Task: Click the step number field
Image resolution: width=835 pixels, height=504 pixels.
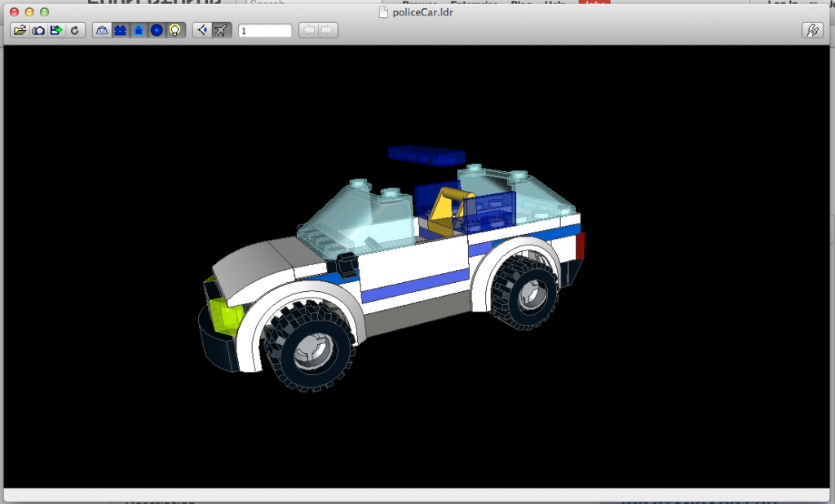Action: [265, 31]
